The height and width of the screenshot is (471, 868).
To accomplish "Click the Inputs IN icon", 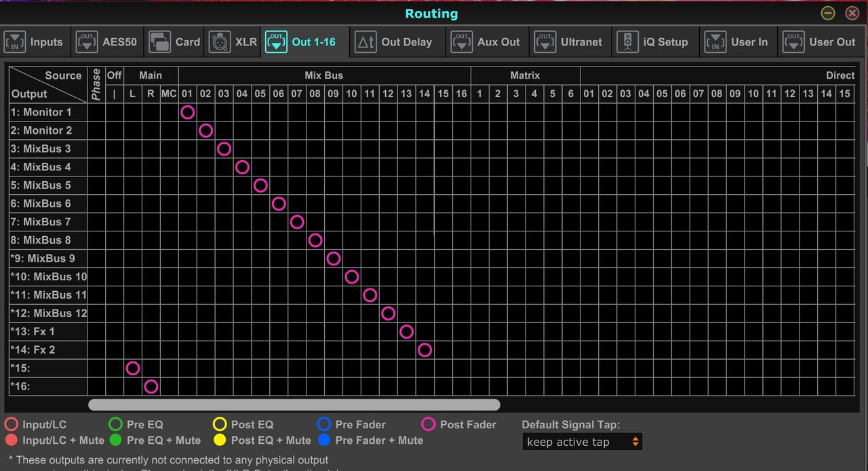I will coord(16,42).
